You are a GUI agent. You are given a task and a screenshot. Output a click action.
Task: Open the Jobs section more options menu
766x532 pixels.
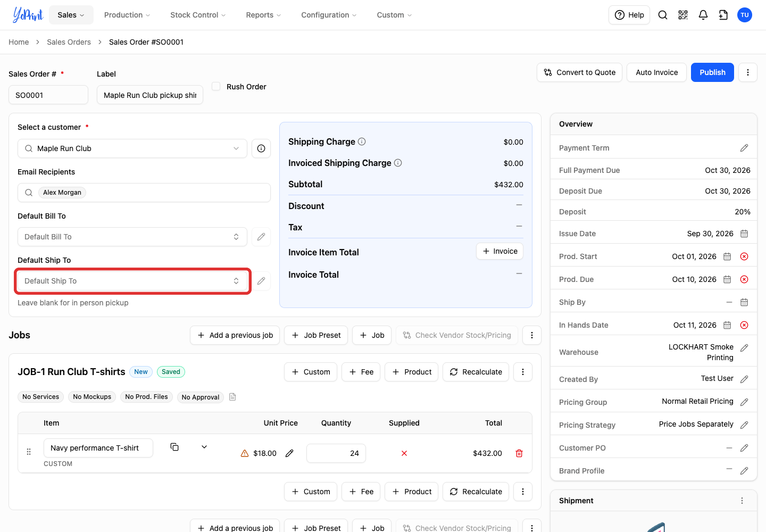[532, 335]
